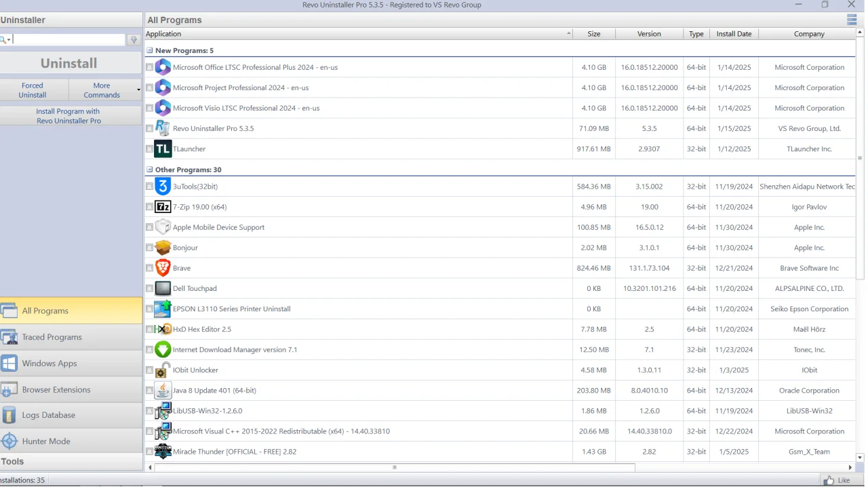Click the Bonjour package icon
Image resolution: width=868 pixels, height=489 pixels.
click(163, 248)
